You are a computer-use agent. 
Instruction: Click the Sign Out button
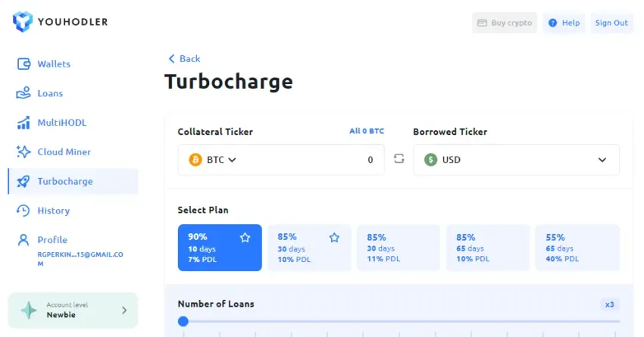[x=611, y=23]
